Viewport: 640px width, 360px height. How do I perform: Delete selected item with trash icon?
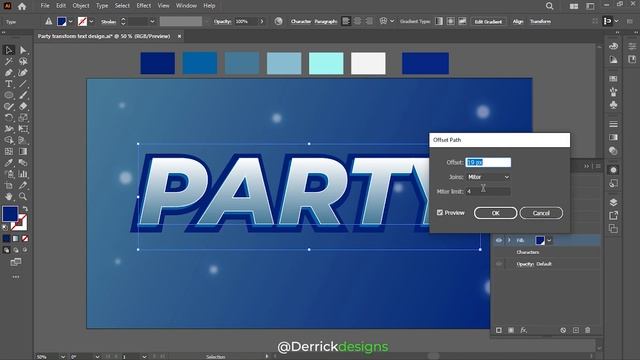[x=588, y=330]
